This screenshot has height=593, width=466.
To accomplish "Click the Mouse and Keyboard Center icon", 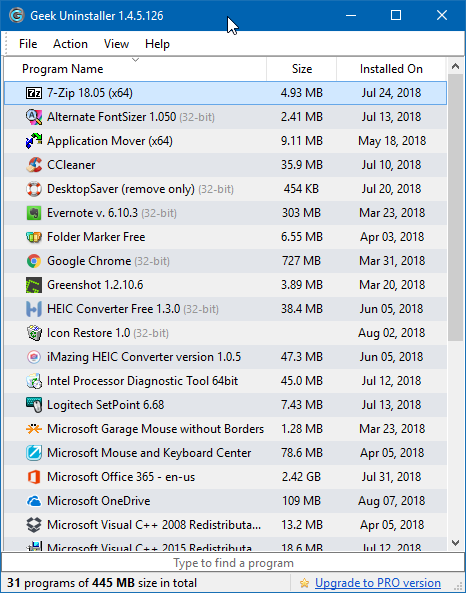I will (34, 453).
